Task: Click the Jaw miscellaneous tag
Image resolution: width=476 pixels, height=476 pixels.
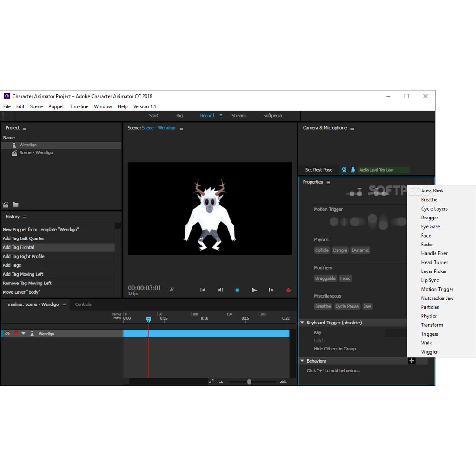Action: [367, 307]
